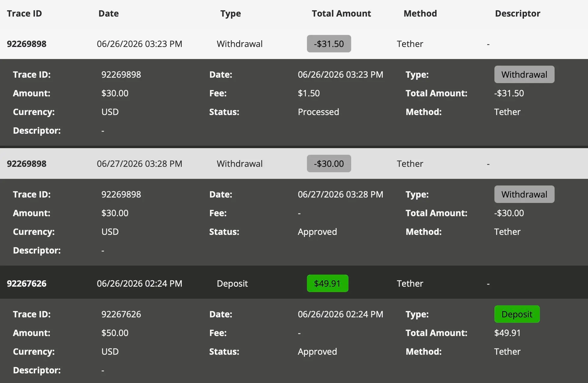
Task: Click Withdrawal type text in the 03:28 PM summary row
Action: point(240,164)
